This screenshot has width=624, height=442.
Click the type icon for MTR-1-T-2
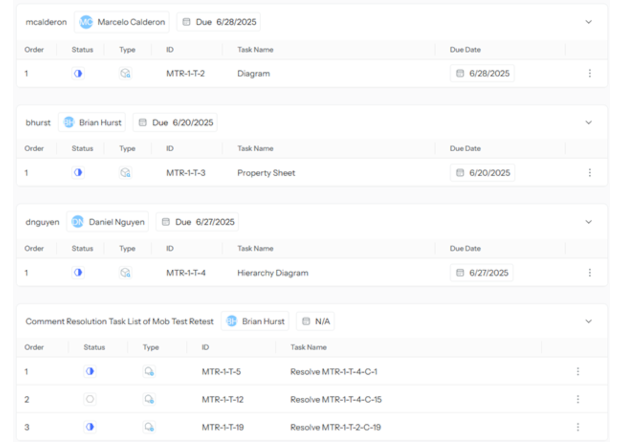click(125, 73)
